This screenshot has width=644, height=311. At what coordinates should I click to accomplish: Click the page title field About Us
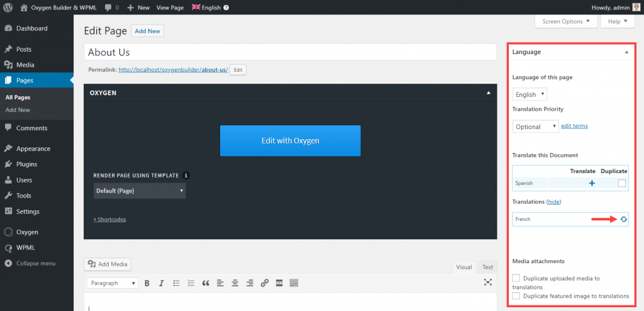tap(291, 52)
